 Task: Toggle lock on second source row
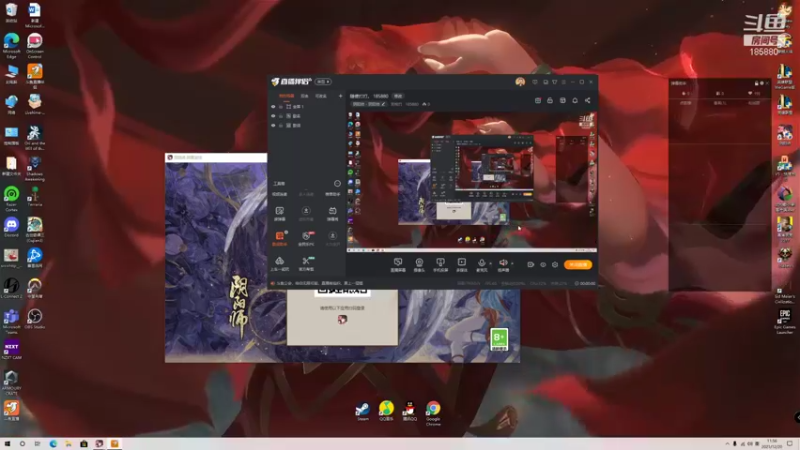click(281, 116)
